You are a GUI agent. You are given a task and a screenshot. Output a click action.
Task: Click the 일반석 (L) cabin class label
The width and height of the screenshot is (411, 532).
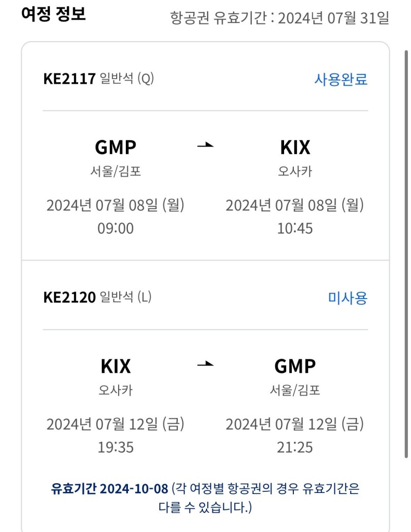[x=125, y=298]
